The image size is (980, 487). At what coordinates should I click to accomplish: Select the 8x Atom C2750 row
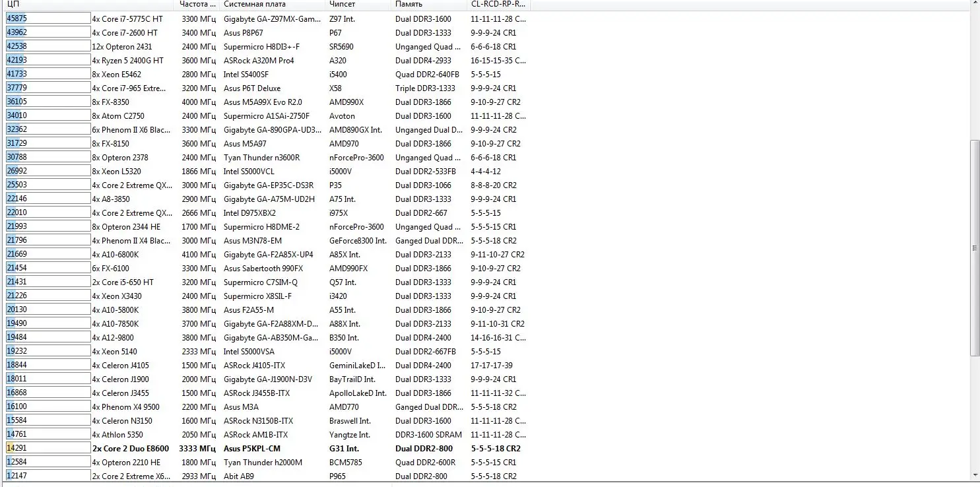point(266,116)
